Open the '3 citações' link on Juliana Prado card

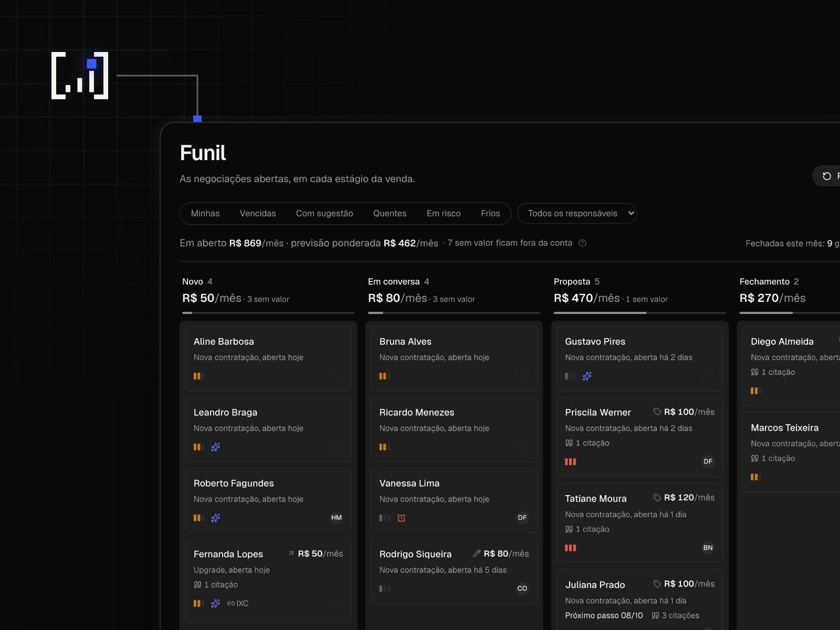pyautogui.click(x=675, y=615)
